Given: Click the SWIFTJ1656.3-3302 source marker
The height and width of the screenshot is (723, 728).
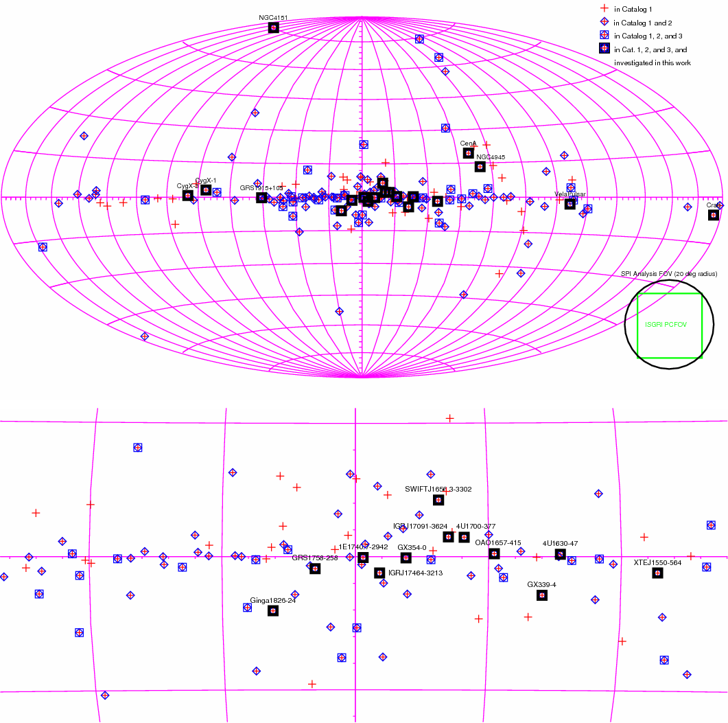Looking at the screenshot, I should click(438, 500).
